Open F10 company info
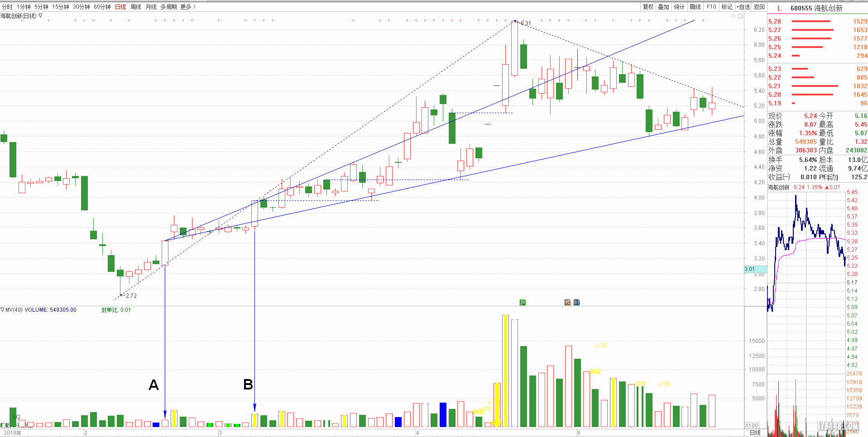 coord(711,7)
